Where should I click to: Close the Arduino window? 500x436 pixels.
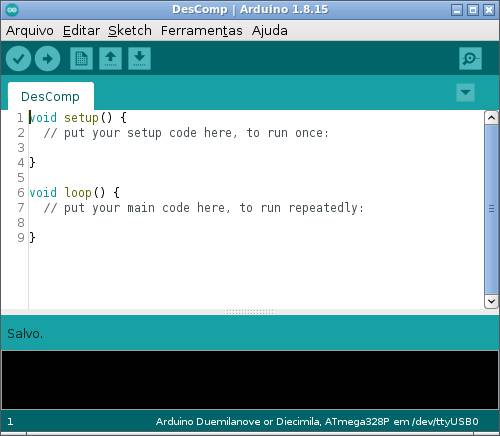(x=489, y=10)
